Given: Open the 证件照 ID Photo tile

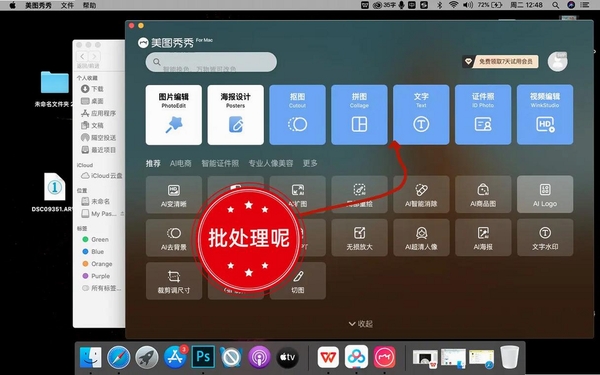Looking at the screenshot, I should pos(483,115).
